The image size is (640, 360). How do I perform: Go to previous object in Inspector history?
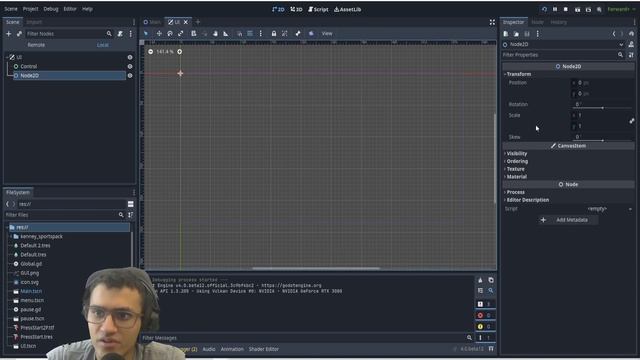coord(614,34)
